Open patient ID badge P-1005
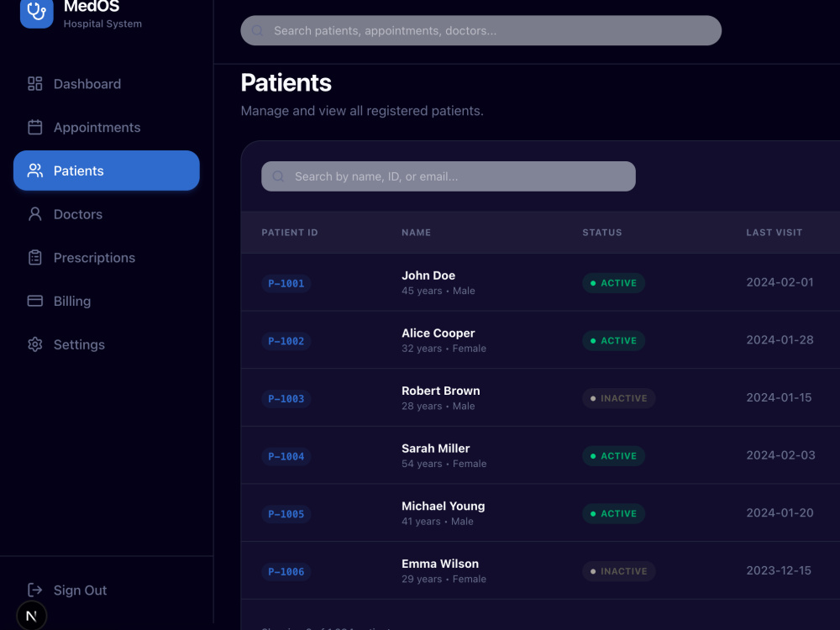Image resolution: width=840 pixels, height=630 pixels. [286, 514]
